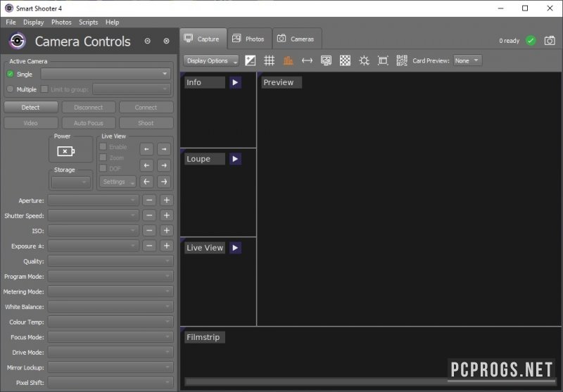
Task: Click the Auto Focus button
Action: coord(89,122)
